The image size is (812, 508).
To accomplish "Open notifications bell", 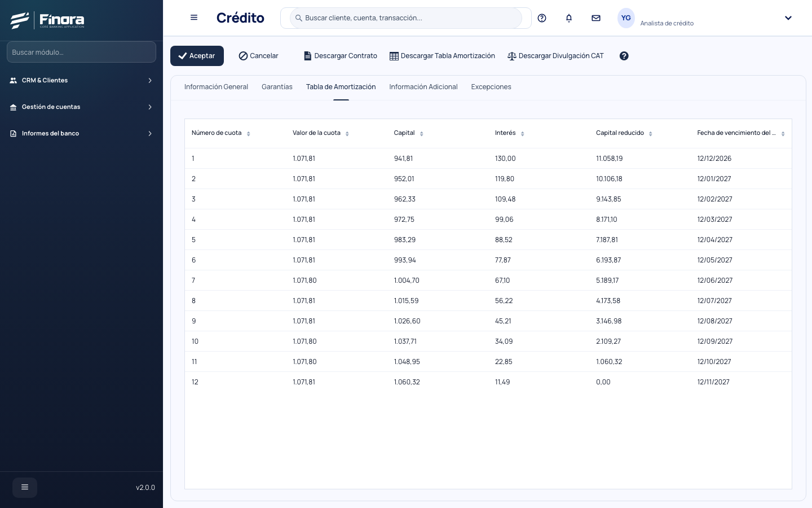I will pyautogui.click(x=569, y=18).
